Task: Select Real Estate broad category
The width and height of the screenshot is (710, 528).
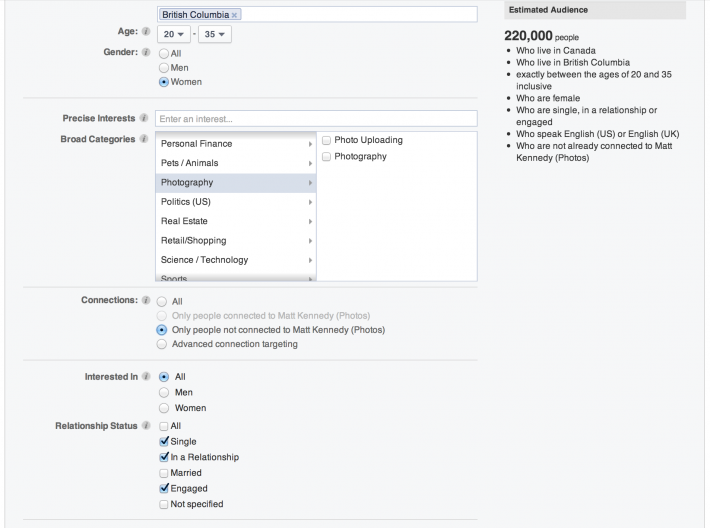Action: (236, 221)
